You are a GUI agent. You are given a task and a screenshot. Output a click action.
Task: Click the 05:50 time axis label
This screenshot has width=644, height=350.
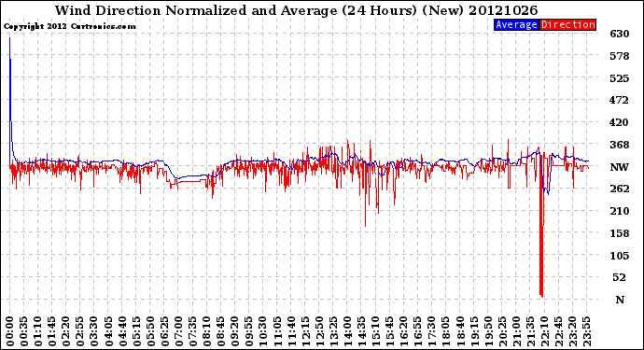pos(150,331)
